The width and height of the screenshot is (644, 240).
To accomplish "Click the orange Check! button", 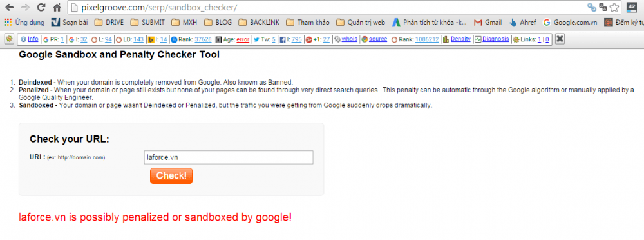I will pos(171,175).
